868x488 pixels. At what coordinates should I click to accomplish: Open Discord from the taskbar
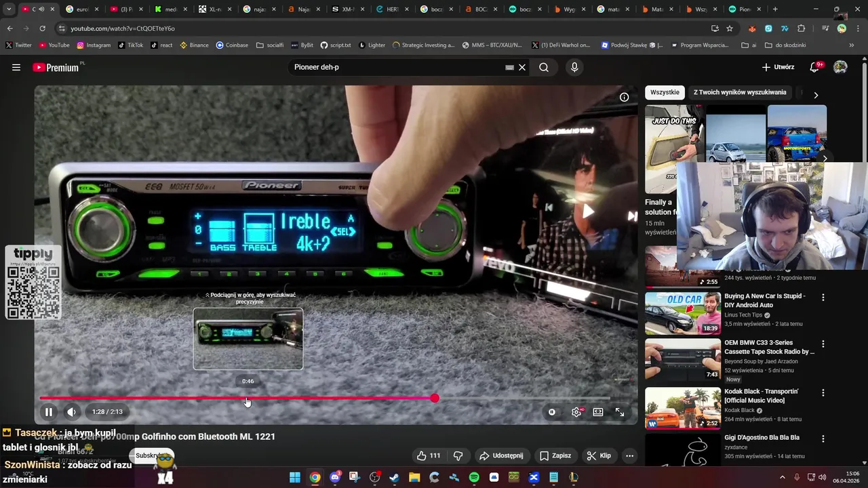(x=335, y=477)
